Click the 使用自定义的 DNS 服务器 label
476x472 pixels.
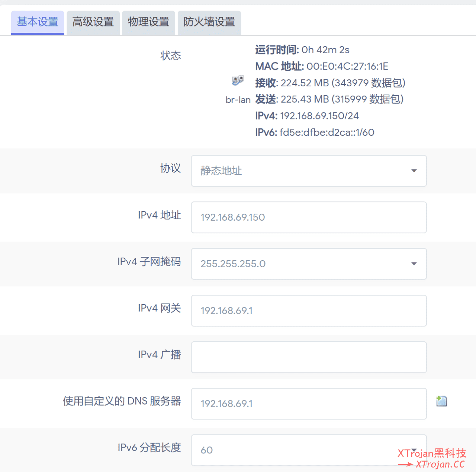pyautogui.click(x=122, y=401)
